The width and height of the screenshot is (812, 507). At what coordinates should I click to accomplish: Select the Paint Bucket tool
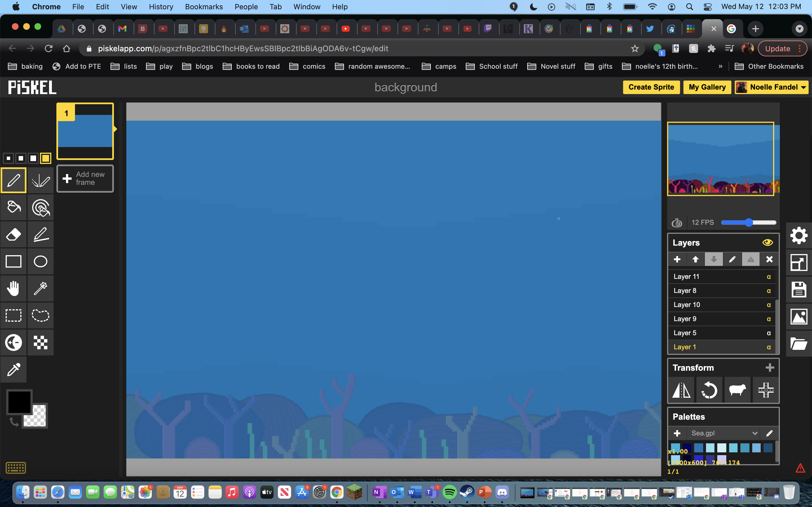(14, 207)
